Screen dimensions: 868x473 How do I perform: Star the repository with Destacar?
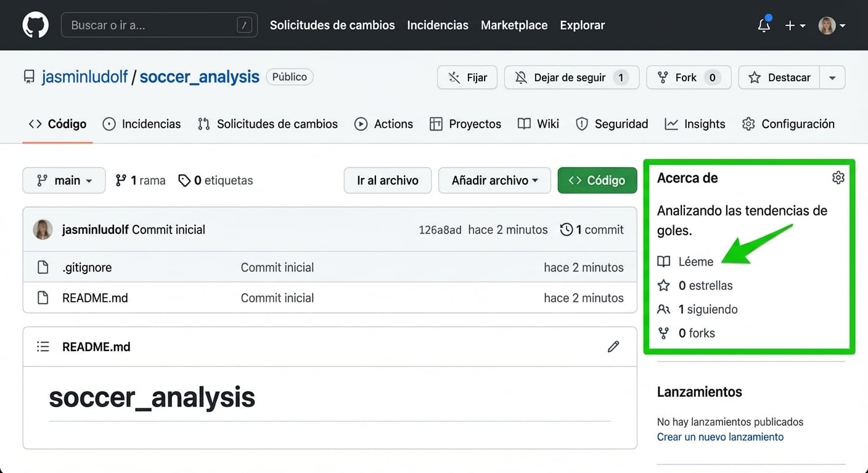(779, 78)
